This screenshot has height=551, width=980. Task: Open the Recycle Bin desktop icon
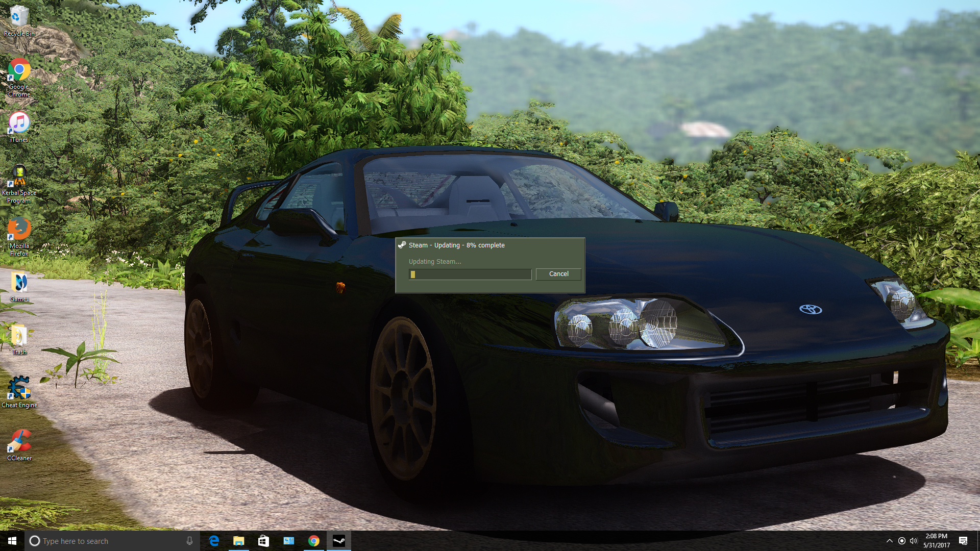tap(19, 20)
